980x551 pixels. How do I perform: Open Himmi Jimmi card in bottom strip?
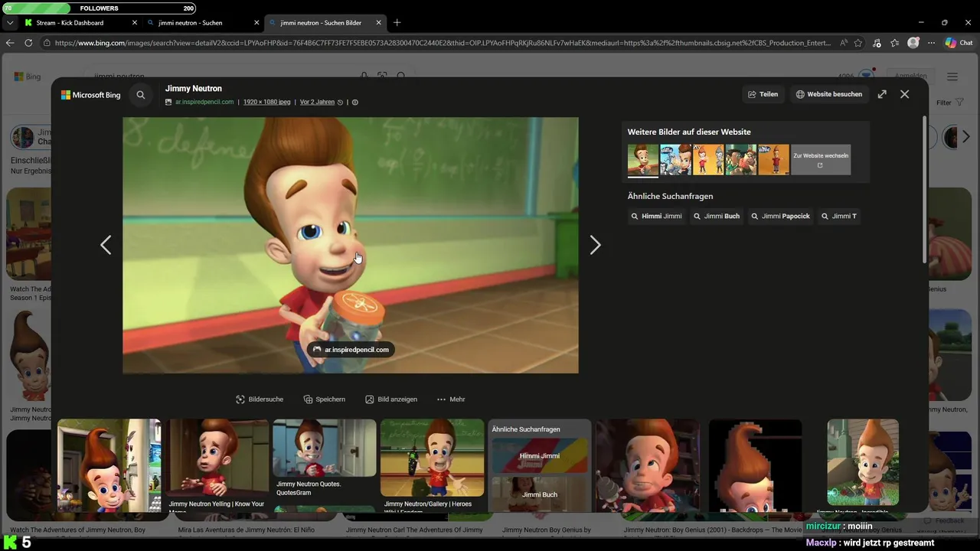point(540,455)
